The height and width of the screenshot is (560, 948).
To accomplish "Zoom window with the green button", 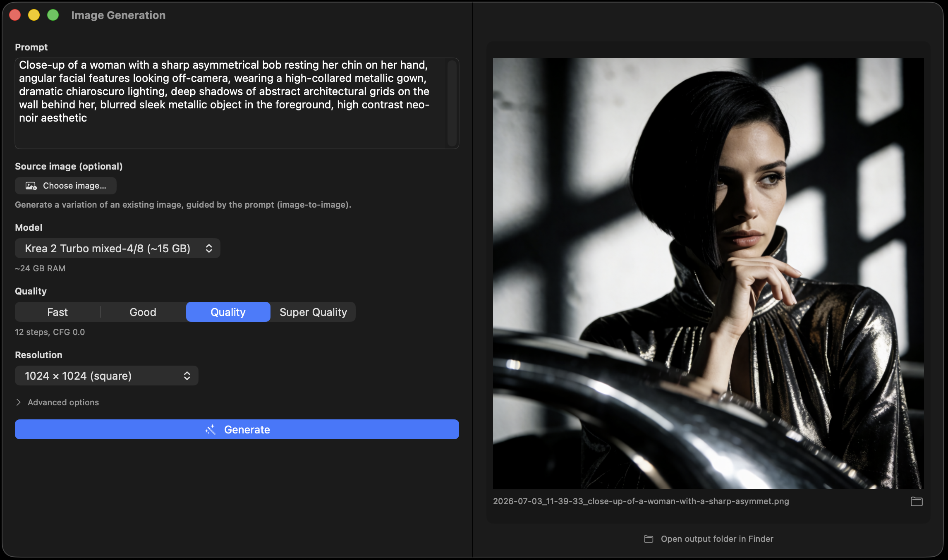I will [x=53, y=15].
